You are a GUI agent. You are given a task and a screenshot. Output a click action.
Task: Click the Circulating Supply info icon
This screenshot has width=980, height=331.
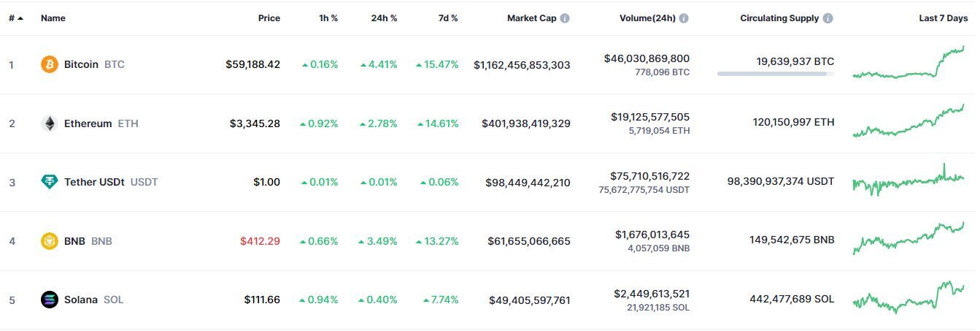pos(827,18)
